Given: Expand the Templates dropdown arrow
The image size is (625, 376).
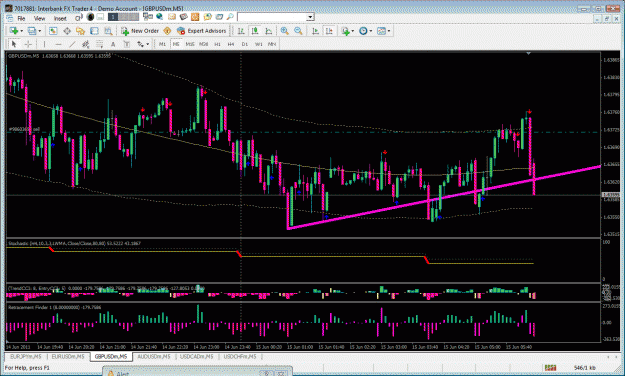Looking at the screenshot, I should coord(389,31).
